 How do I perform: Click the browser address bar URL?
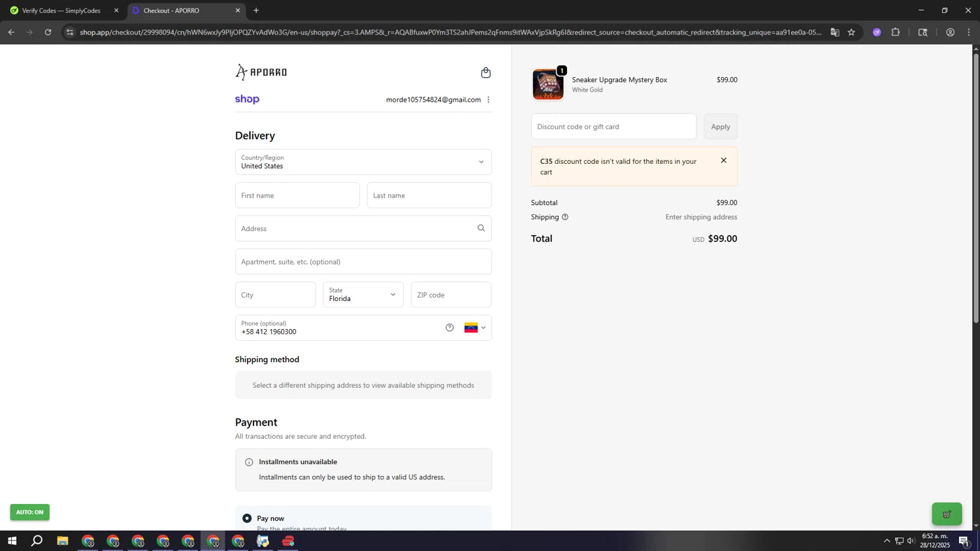click(x=451, y=32)
